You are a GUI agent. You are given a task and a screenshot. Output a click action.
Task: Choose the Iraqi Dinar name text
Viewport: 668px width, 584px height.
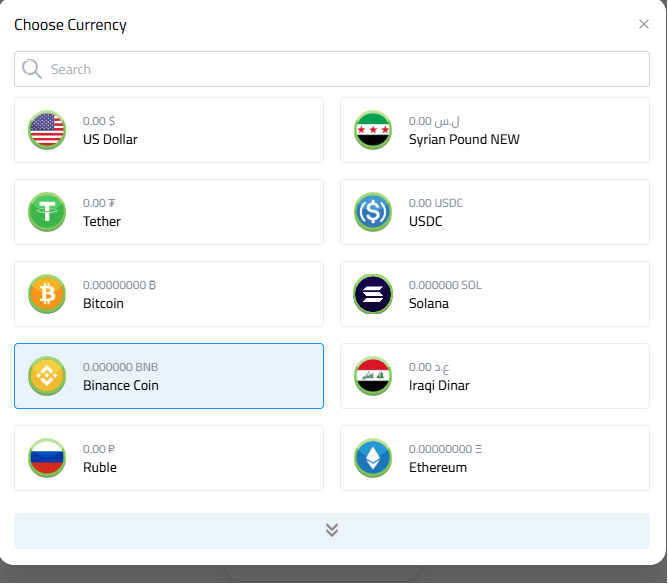(439, 385)
